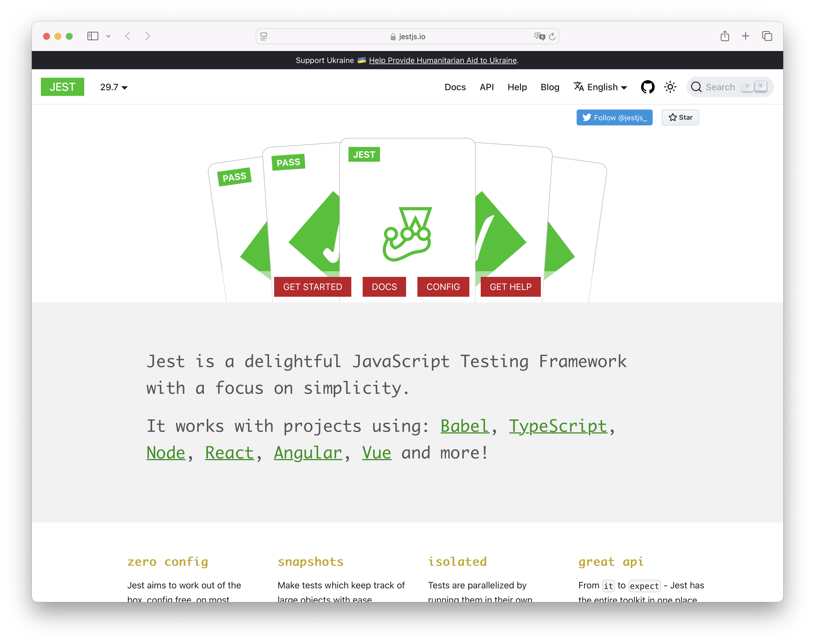
Task: Follow the Vue link
Action: [376, 453]
